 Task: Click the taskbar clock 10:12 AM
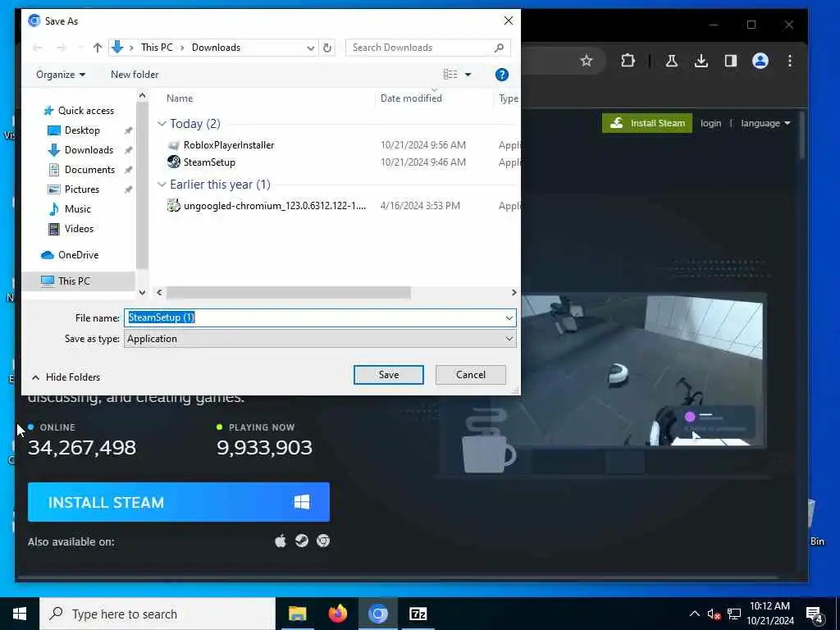click(769, 606)
